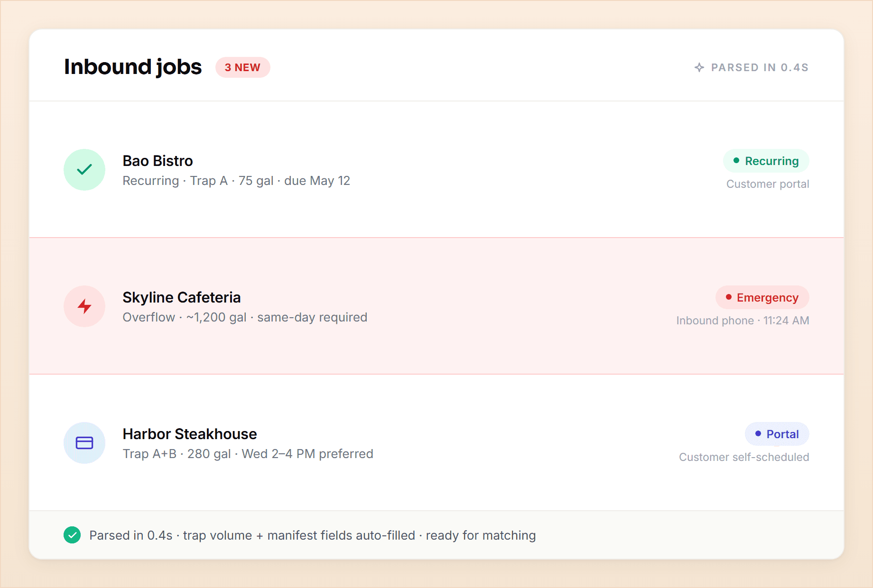The image size is (873, 588).
Task: Click the footer message about manifest fields auto-filled
Action: (313, 535)
